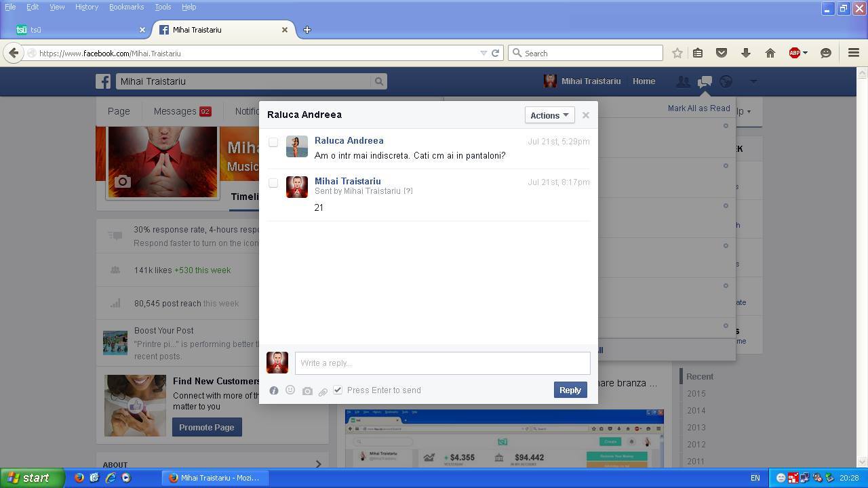Open the Firefox Downloads arrow icon

[745, 53]
